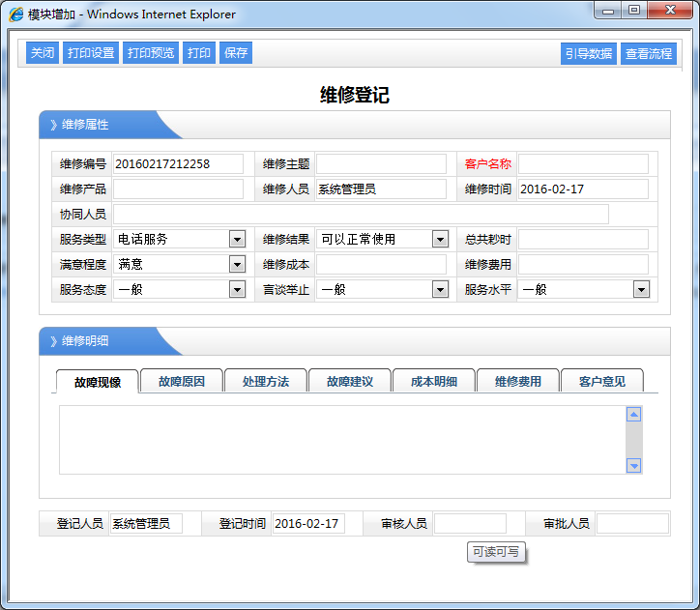Image resolution: width=700 pixels, height=610 pixels.
Task: Click the 维修主题 text field
Action: pos(381,163)
